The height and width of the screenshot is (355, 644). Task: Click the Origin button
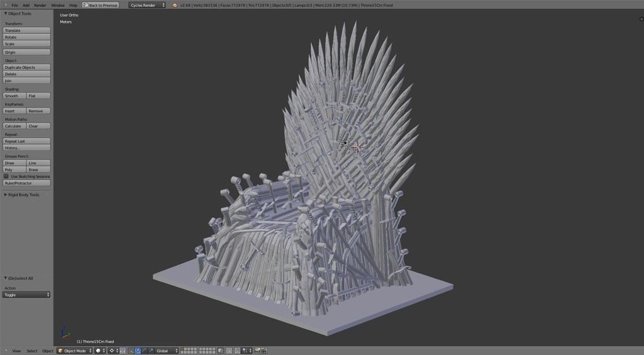tap(26, 52)
